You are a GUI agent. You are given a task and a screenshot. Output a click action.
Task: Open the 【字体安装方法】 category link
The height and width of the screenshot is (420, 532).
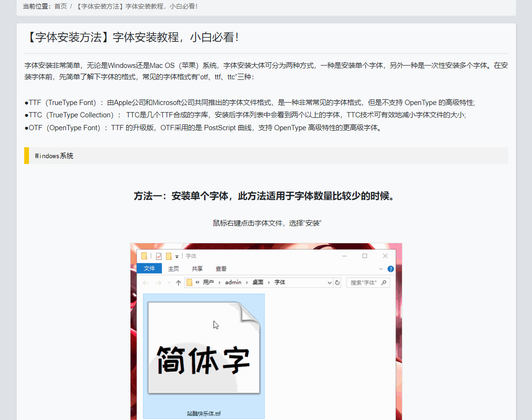click(99, 6)
